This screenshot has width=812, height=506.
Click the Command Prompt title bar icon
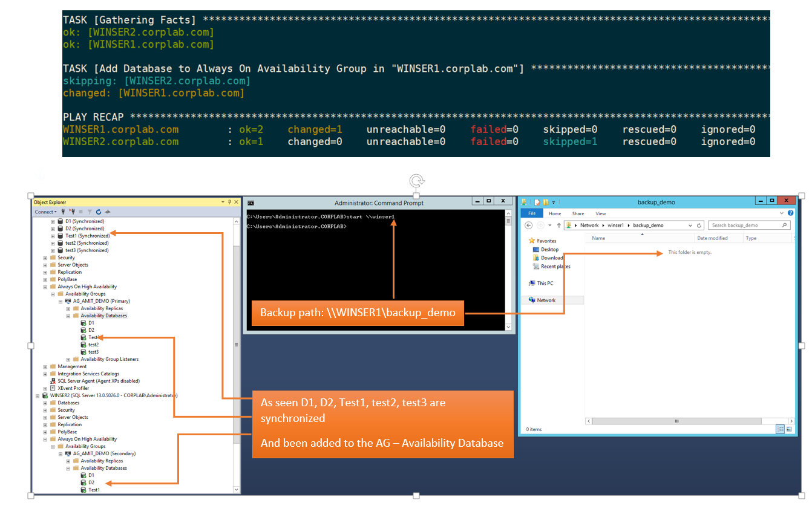coord(250,203)
